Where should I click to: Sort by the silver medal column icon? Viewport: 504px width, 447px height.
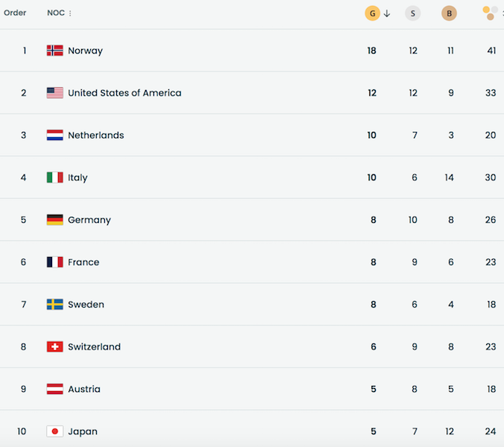(x=412, y=13)
